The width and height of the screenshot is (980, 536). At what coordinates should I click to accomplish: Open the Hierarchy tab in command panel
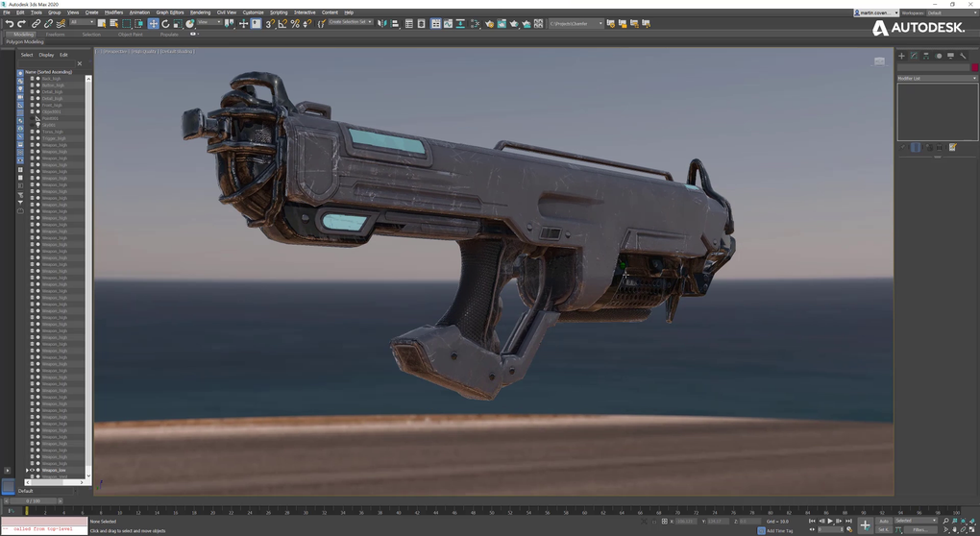926,56
